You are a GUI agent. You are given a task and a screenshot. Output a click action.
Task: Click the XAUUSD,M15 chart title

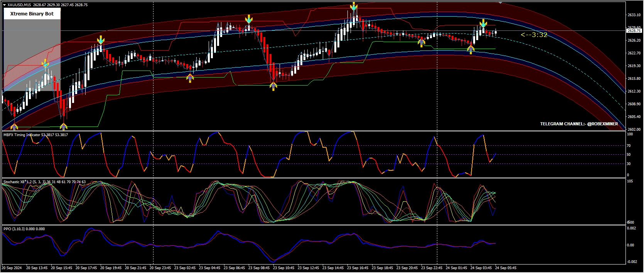(20, 5)
